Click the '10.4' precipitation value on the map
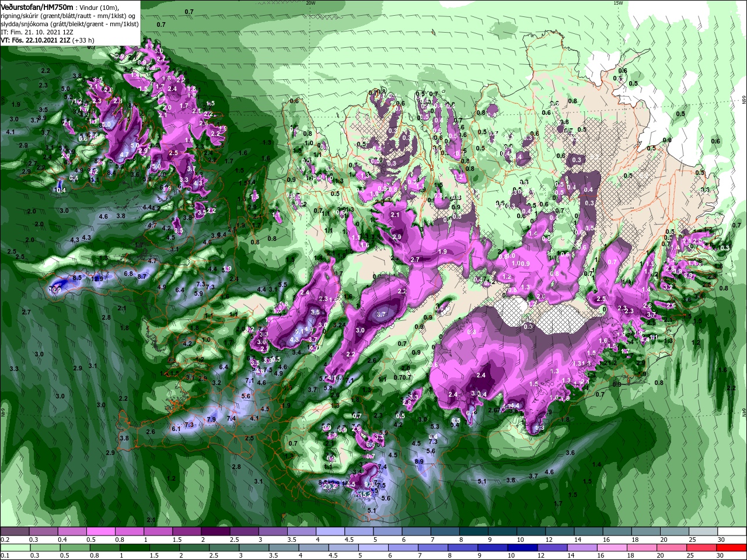747x560 pixels. click(x=61, y=190)
